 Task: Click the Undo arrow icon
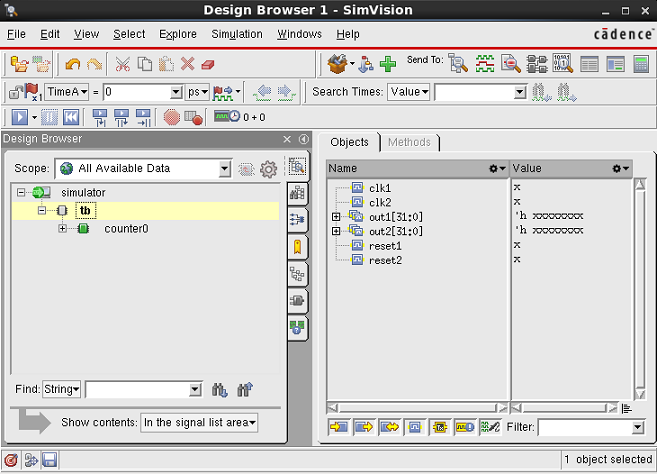click(73, 65)
